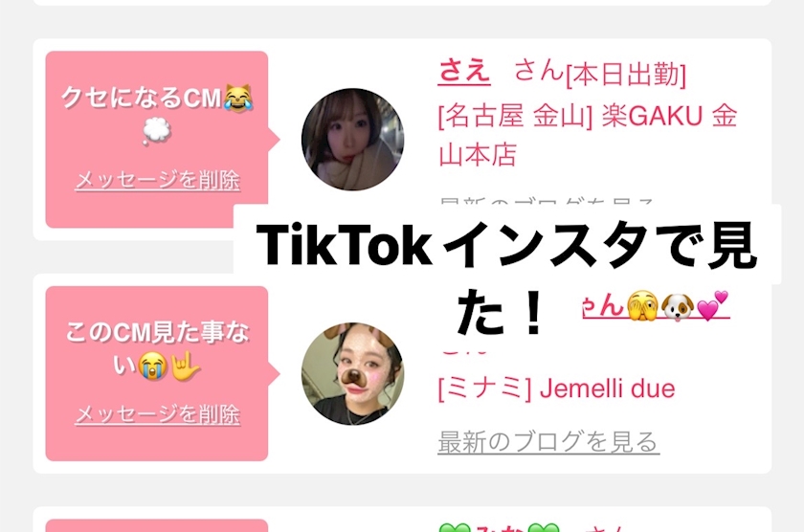This screenshot has width=804, height=532.
Task: Click the green heart beside みな
Action: click(455, 528)
